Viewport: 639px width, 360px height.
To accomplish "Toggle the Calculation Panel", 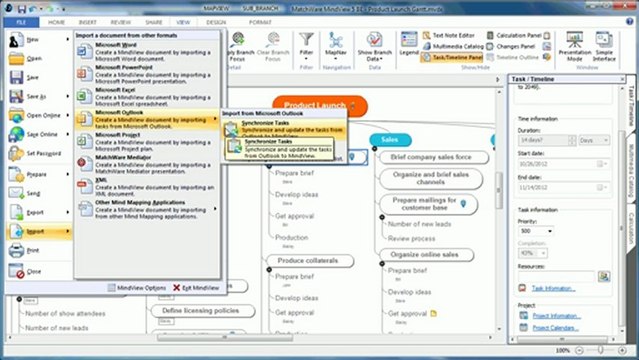I will [x=514, y=35].
